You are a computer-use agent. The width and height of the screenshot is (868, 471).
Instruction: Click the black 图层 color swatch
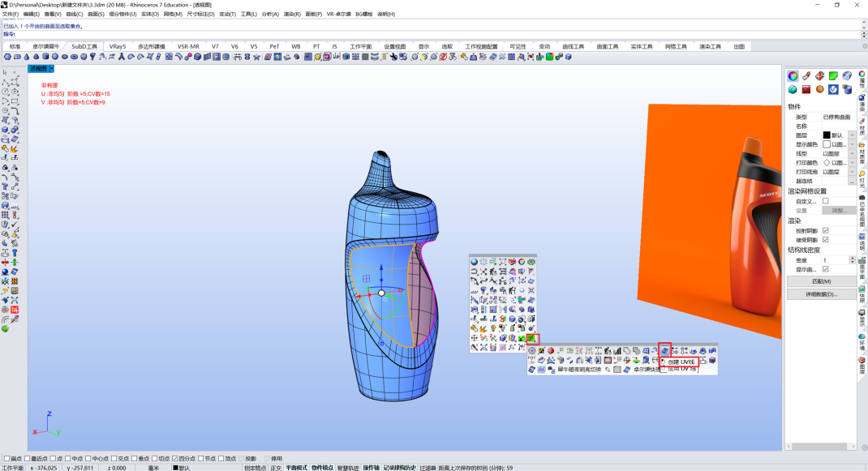click(827, 135)
